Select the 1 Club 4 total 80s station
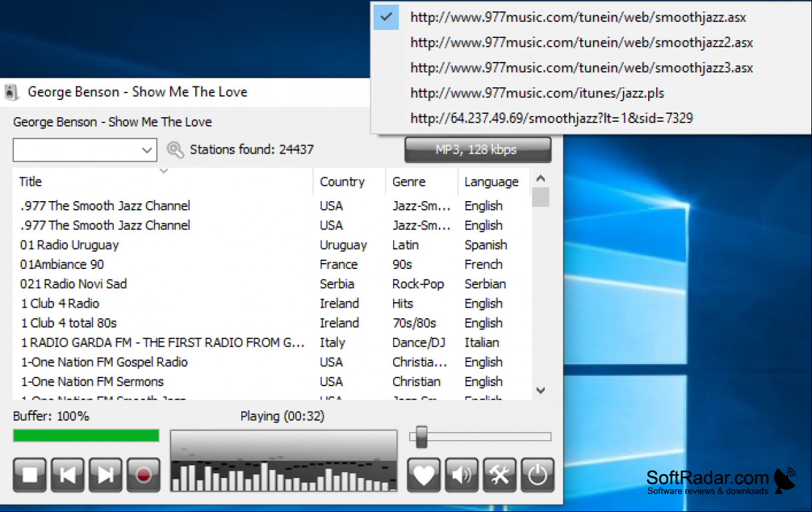812x512 pixels. pos(273,323)
